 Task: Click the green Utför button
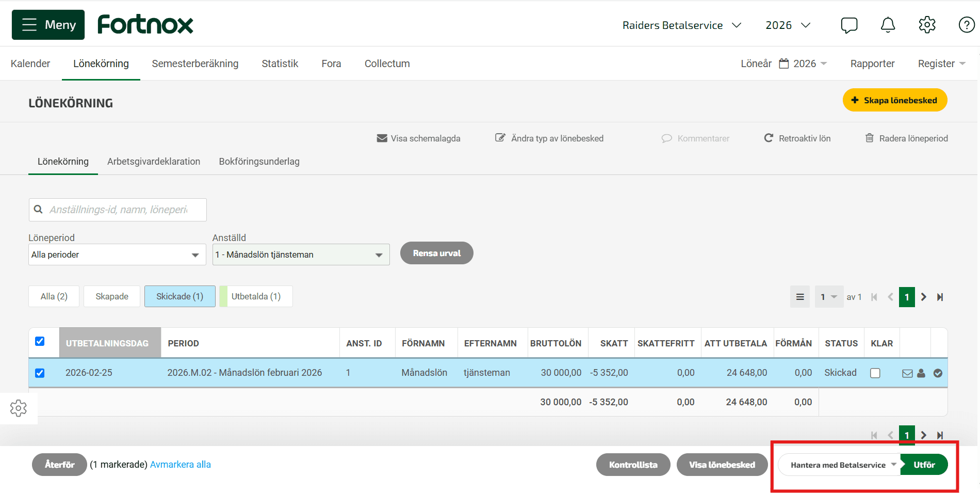(x=924, y=465)
